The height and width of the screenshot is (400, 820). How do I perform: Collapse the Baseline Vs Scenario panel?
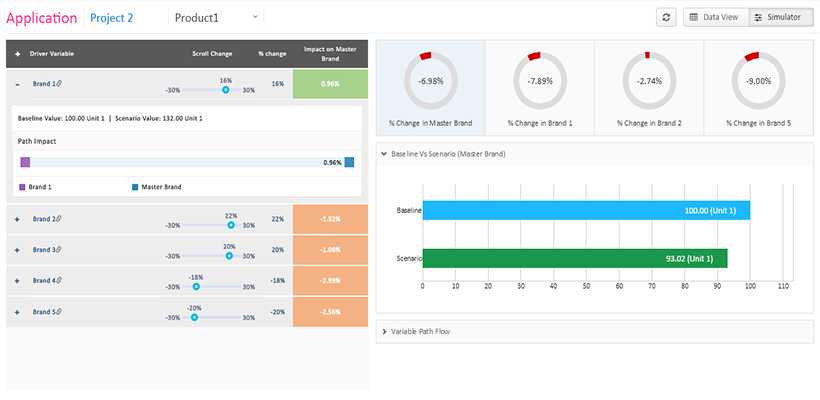tap(384, 154)
